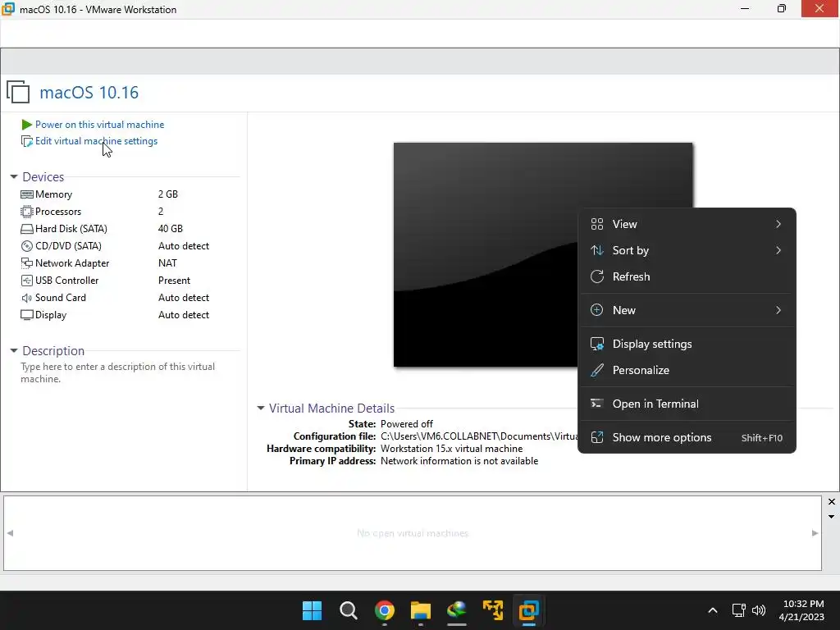Select the 40 GB hard disk value
The width and height of the screenshot is (840, 630).
pos(171,229)
